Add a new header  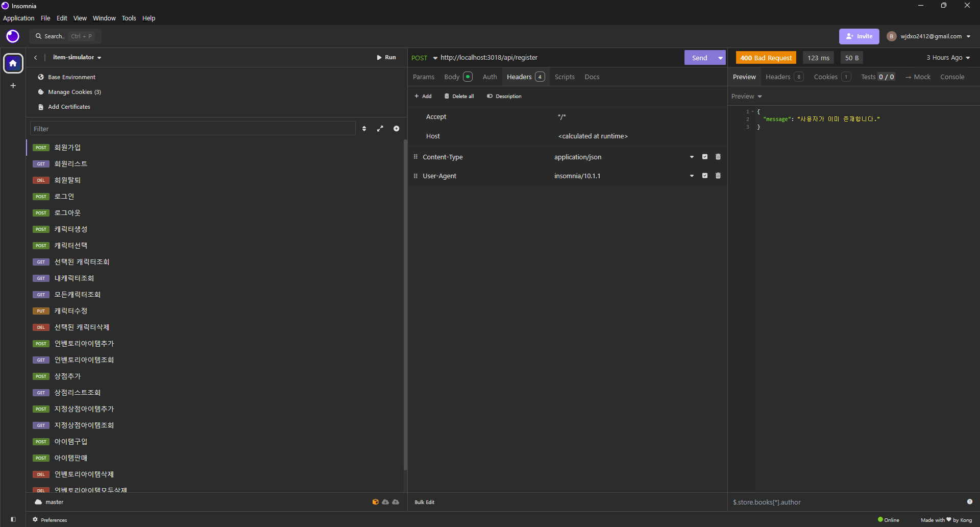423,96
